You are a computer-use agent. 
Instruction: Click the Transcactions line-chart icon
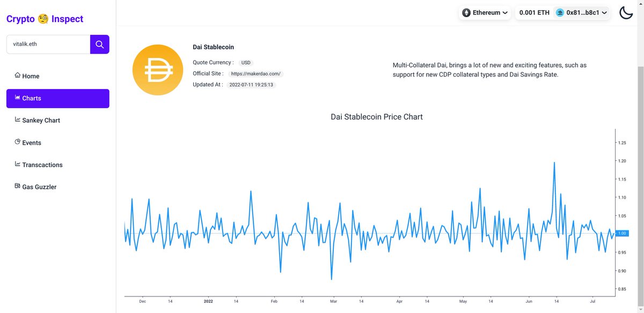[x=18, y=164]
